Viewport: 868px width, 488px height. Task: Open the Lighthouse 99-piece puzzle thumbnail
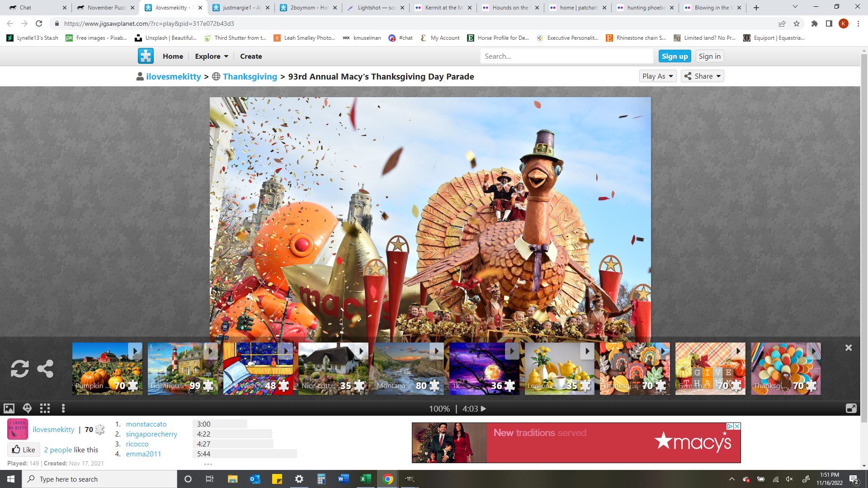(x=182, y=369)
